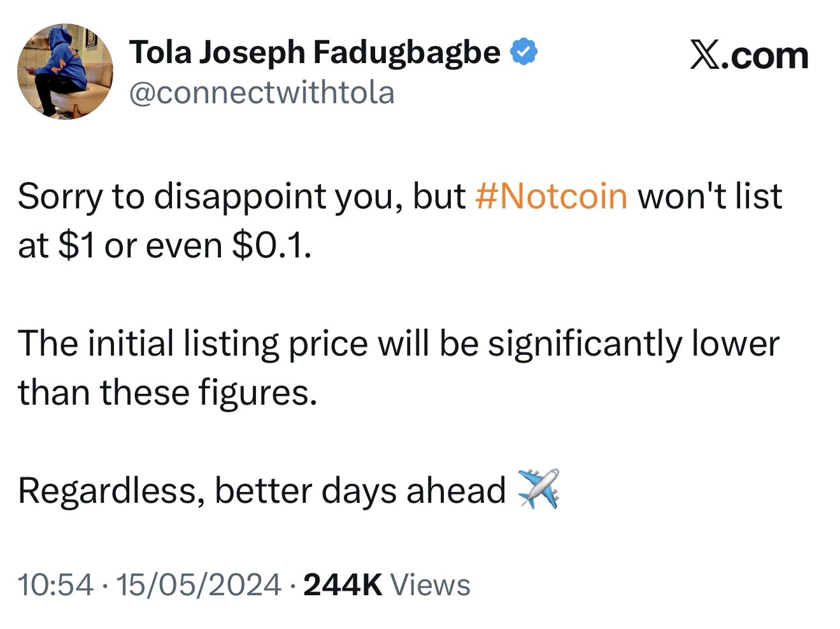
Task: Click the airplane emoji
Action: click(539, 488)
